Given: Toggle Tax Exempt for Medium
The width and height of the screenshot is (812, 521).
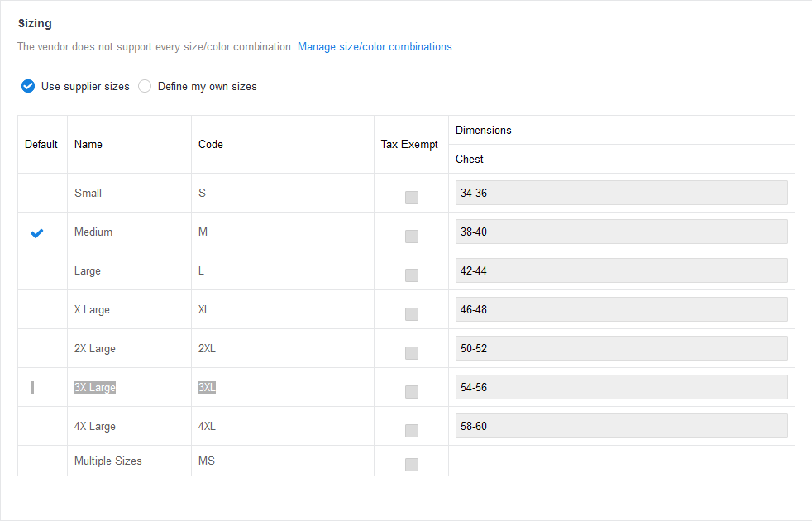Looking at the screenshot, I should click(411, 236).
